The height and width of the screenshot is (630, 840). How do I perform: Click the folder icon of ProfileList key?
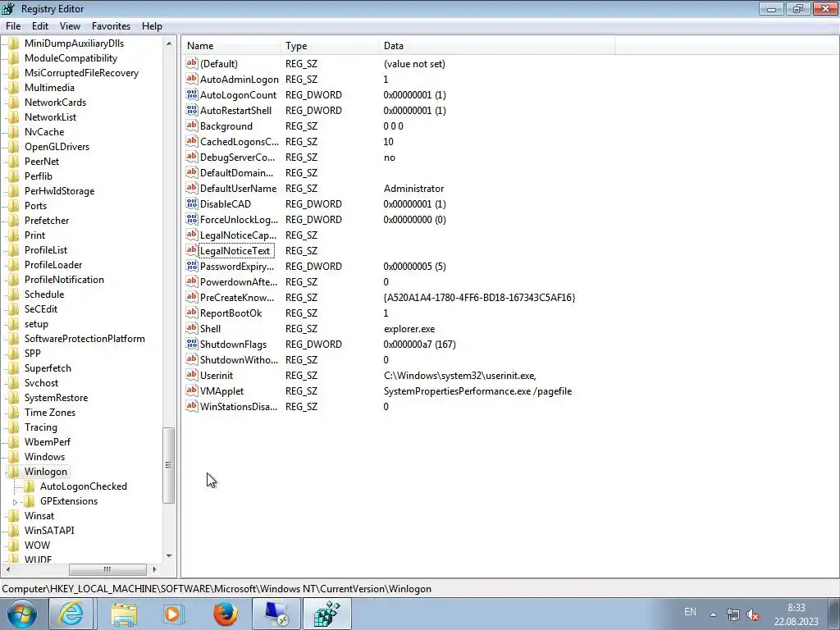point(14,250)
